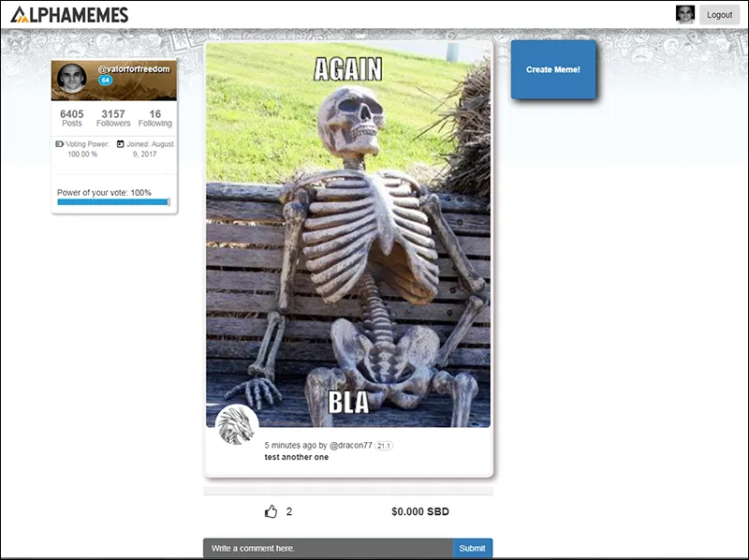Viewport: 749px width, 560px height.
Task: Open @valorforfreedom profile name
Action: coord(134,69)
